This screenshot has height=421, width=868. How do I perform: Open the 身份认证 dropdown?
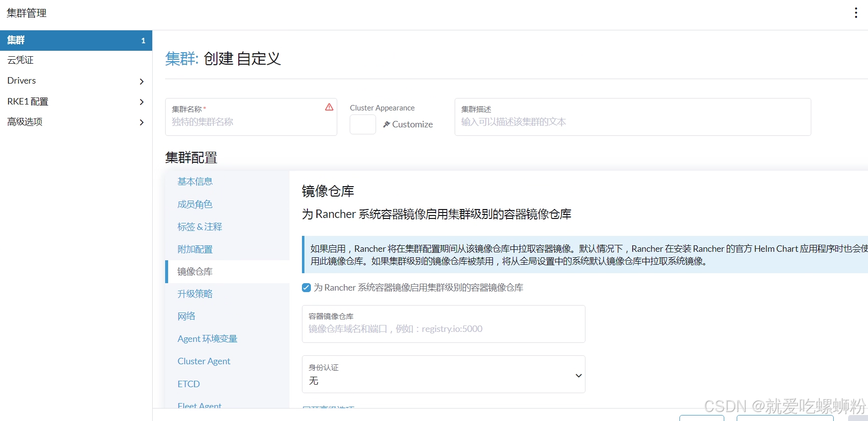(x=444, y=374)
